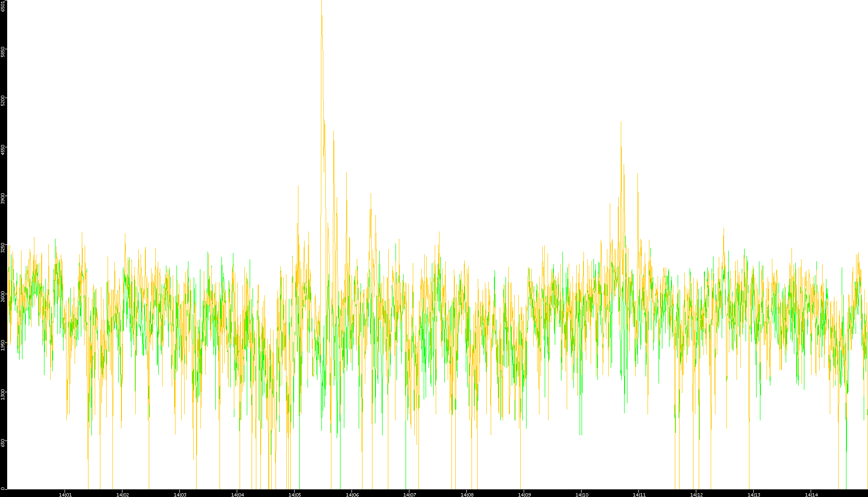Screen dimensions: 868x497
Task: Click the 5200 value axis label
Action: [x=3, y=100]
